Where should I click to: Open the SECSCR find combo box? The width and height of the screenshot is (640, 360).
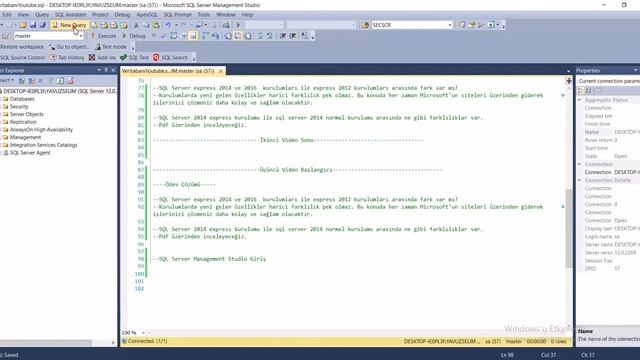click(x=450, y=25)
